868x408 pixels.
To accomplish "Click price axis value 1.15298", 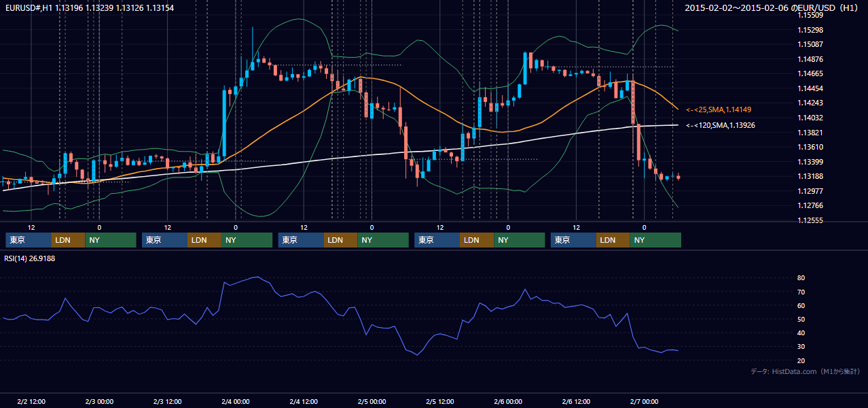I will [810, 30].
